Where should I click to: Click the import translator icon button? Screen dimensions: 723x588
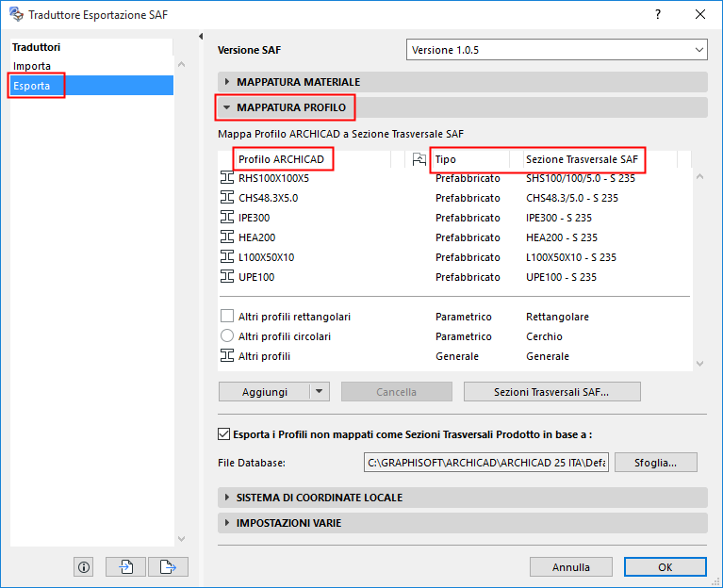(x=126, y=567)
